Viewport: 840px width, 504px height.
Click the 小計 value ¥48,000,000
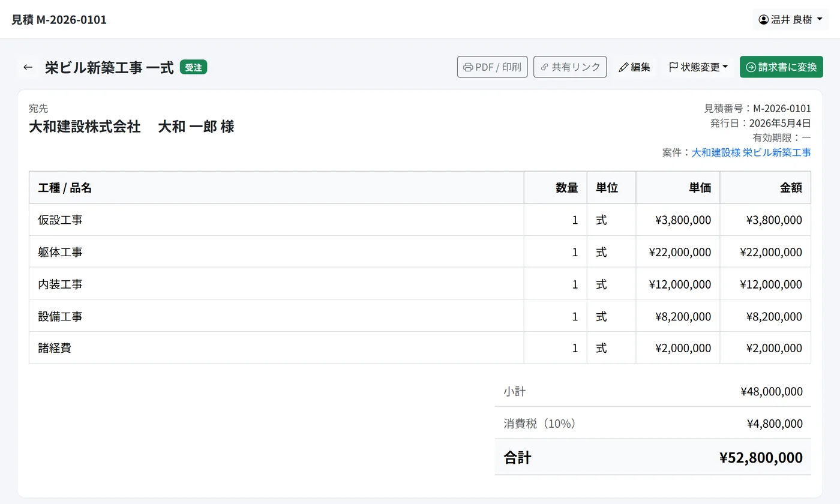point(772,392)
